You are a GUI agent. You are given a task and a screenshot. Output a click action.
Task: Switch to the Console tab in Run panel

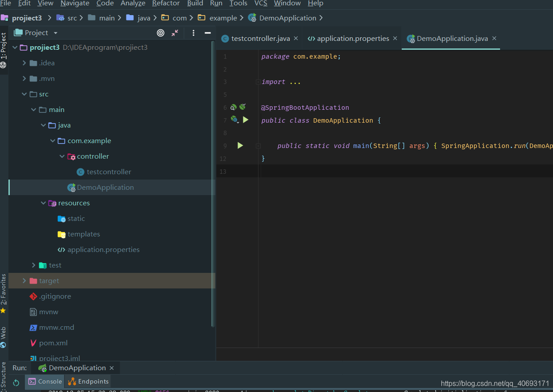pos(45,381)
